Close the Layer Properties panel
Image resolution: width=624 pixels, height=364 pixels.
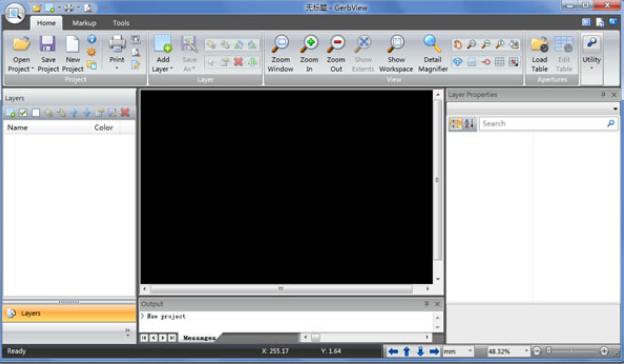click(x=614, y=95)
